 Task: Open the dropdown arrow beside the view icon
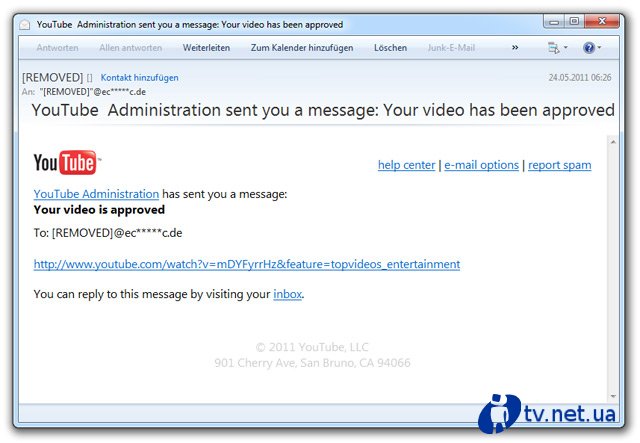coord(565,48)
